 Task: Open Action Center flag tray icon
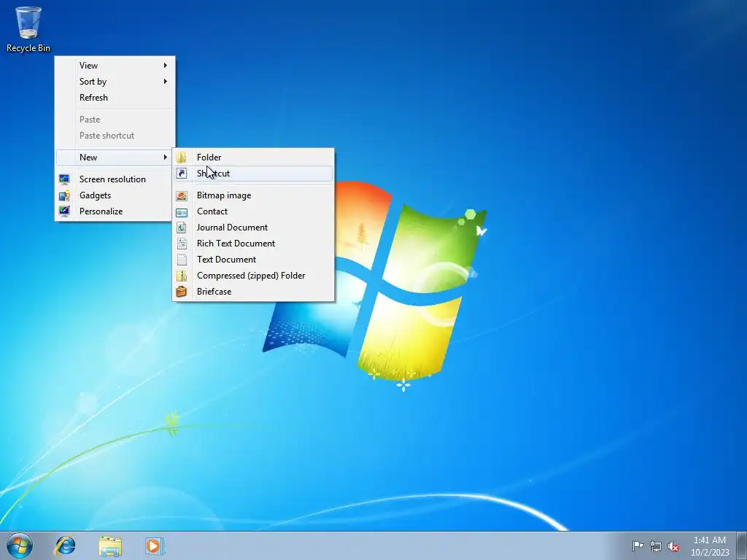pyautogui.click(x=638, y=545)
